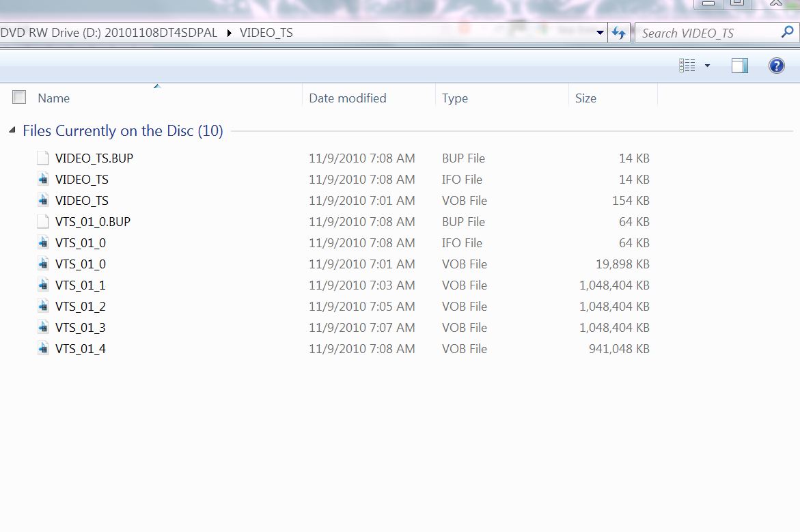Select the VTS_01_2 file name
Image resolution: width=800 pixels, height=532 pixels.
point(80,307)
